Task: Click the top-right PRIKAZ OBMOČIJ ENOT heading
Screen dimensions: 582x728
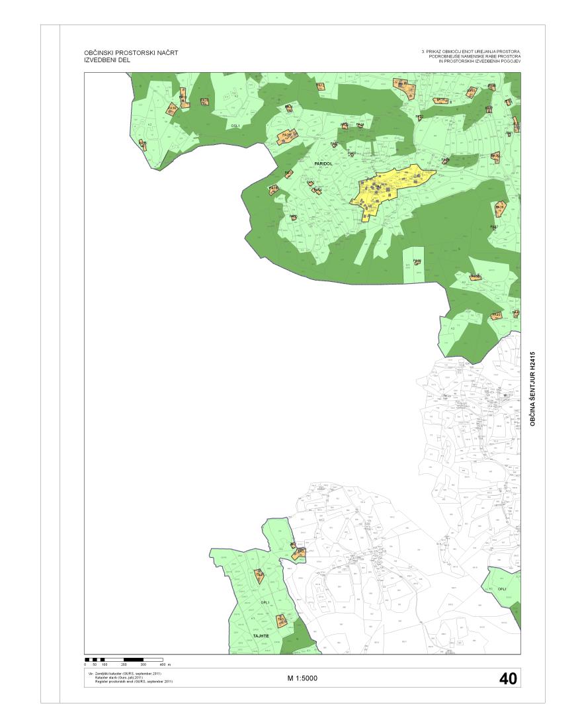Action: pos(471,56)
